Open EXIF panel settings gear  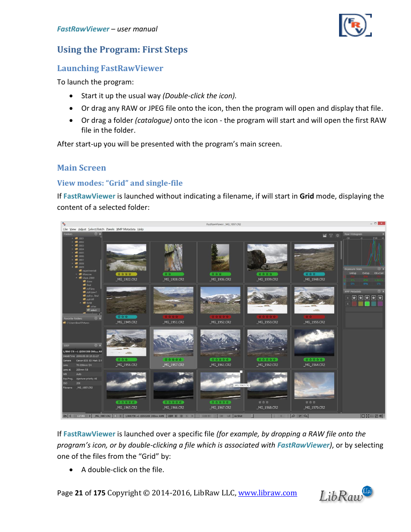pyautogui.click(x=96, y=345)
